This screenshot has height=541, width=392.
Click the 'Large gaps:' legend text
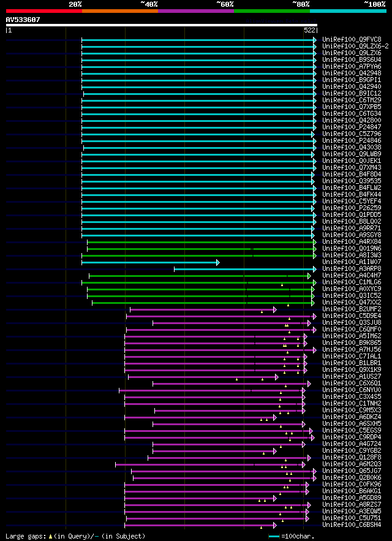click(x=26, y=536)
